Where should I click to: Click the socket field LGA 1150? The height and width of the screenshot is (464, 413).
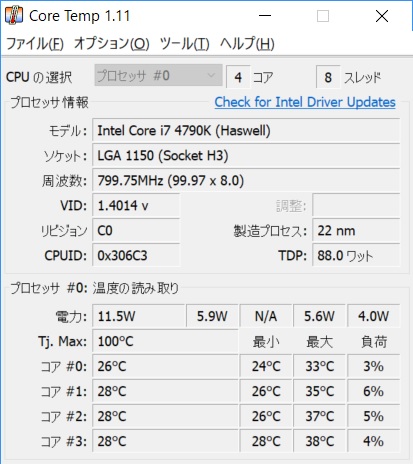(x=246, y=155)
